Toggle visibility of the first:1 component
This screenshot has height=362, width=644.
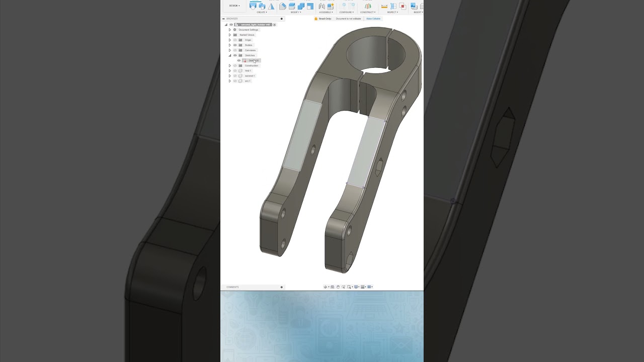235,71
